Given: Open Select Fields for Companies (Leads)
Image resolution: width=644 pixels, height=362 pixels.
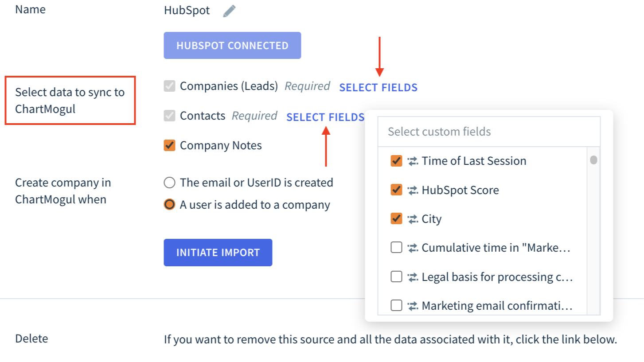Looking at the screenshot, I should [x=378, y=88].
